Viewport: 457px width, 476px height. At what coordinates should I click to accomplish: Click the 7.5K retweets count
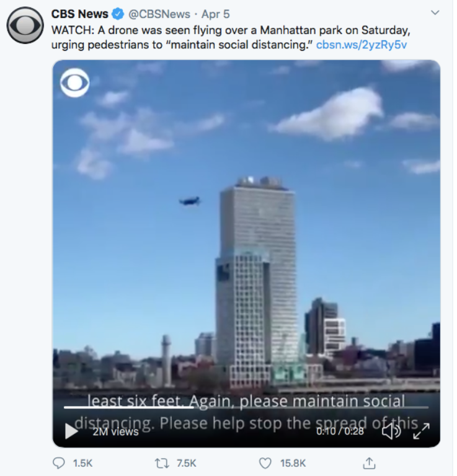click(x=187, y=463)
